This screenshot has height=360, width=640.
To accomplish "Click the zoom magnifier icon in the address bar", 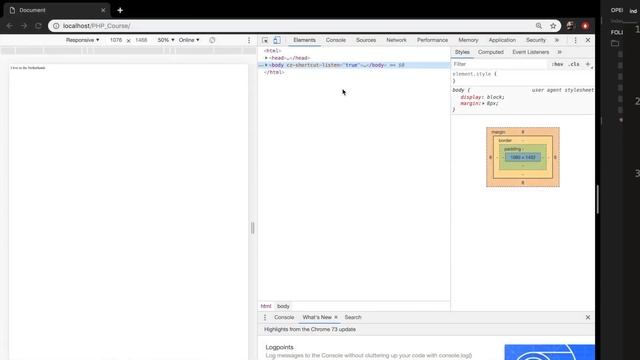I will coord(539,26).
